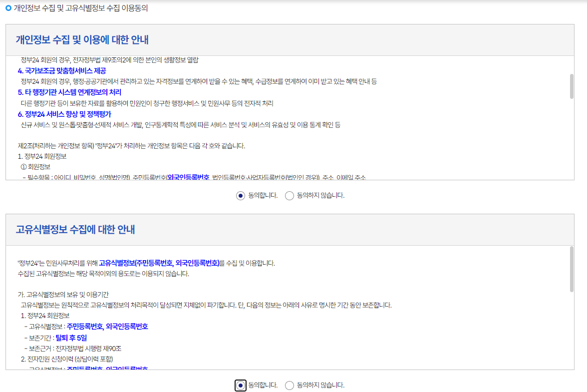Click highlighted 고유식별정보(주민등록번호, 외국인등록번호) phrase
Screen dimensions: 587x392
pos(159,263)
